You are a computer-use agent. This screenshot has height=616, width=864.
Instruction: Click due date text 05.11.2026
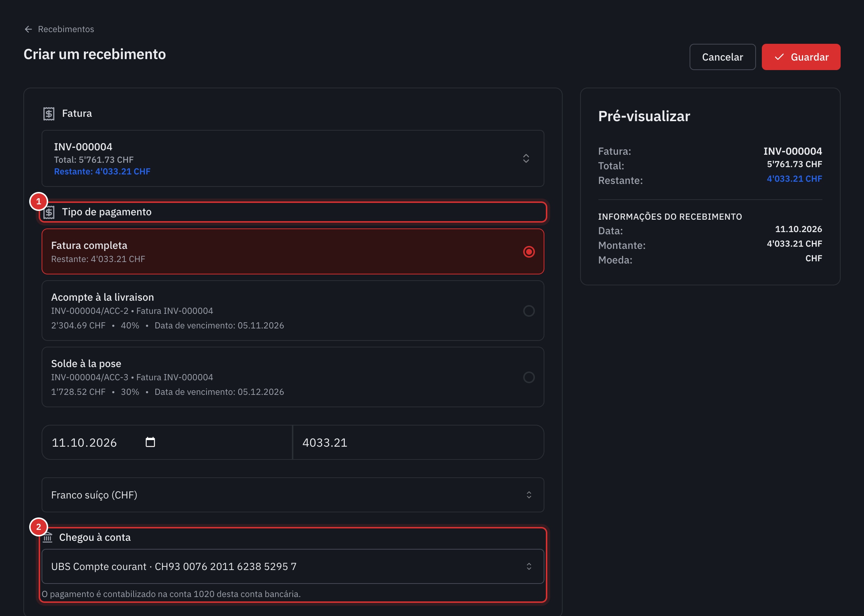coord(261,326)
